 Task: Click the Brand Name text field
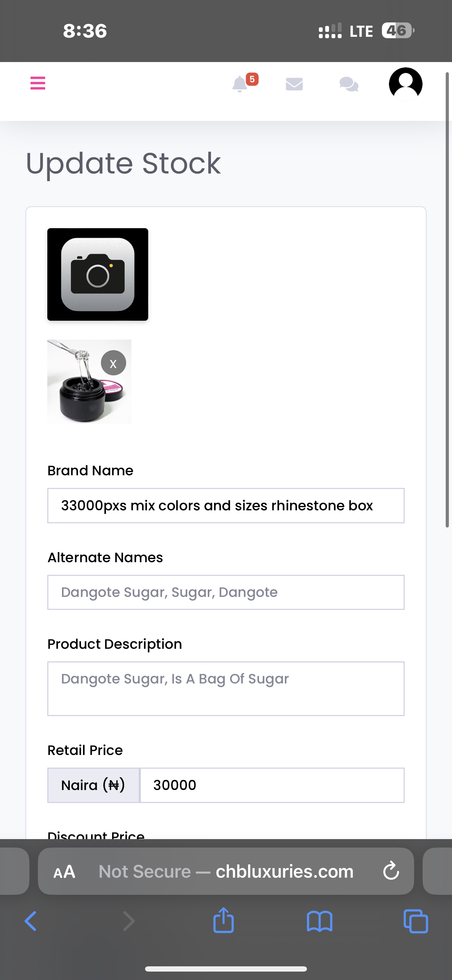click(x=226, y=506)
